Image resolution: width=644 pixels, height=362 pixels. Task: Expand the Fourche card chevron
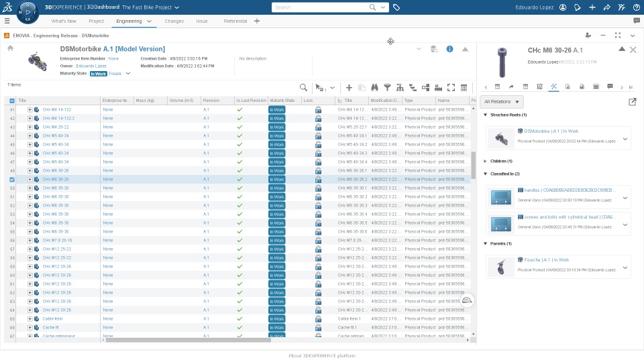point(625,267)
